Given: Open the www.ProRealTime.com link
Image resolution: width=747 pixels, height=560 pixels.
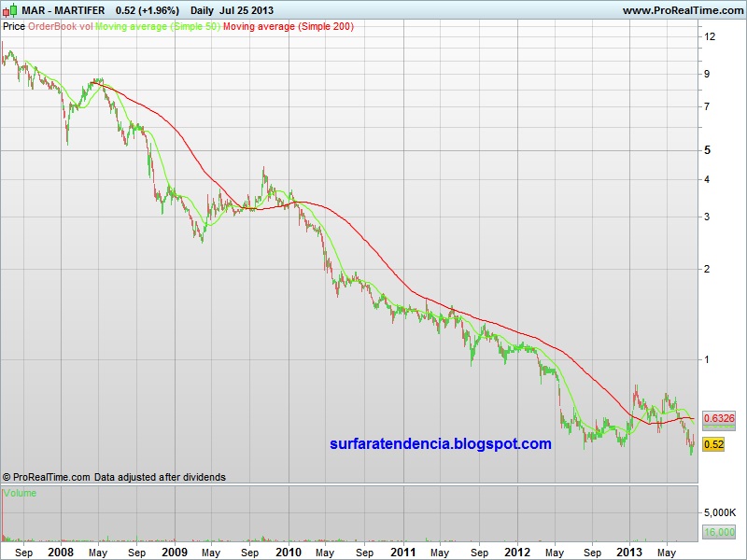Looking at the screenshot, I should click(684, 10).
